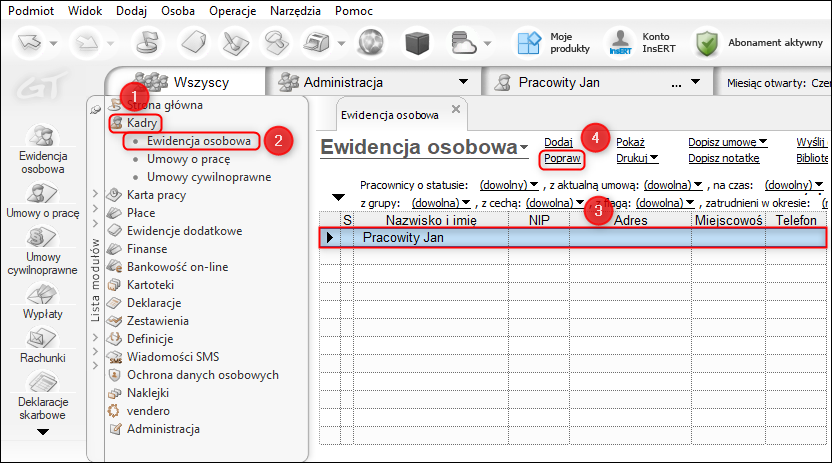Select Umowy cywilnoprawne tree item
832x463 pixels.
(x=209, y=177)
